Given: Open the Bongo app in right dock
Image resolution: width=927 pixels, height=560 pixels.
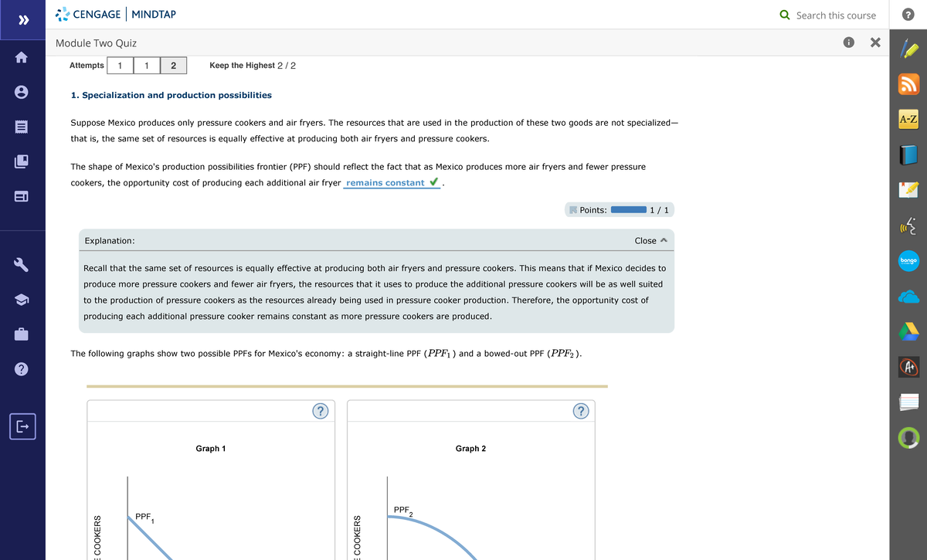Looking at the screenshot, I should [908, 262].
